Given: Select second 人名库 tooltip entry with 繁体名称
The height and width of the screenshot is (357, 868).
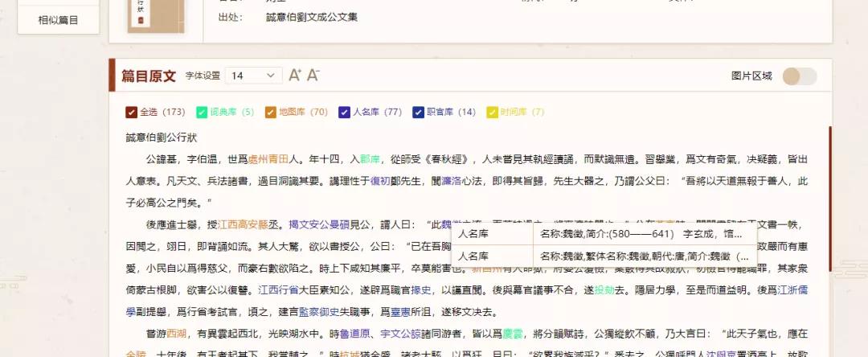Looking at the screenshot, I should [604, 256].
